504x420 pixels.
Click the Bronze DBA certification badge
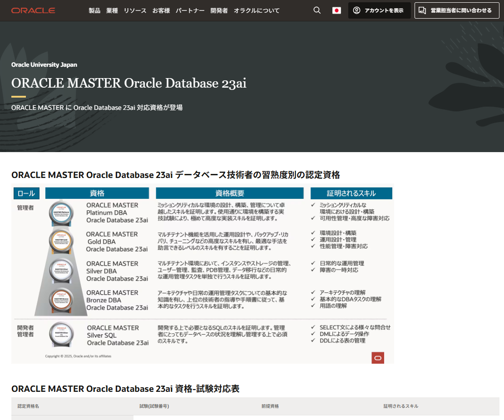point(61,300)
